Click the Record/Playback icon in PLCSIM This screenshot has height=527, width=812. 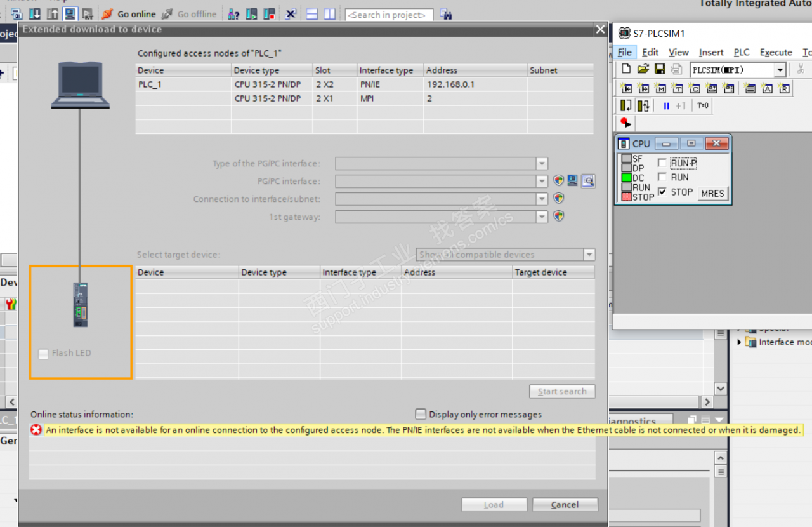625,123
